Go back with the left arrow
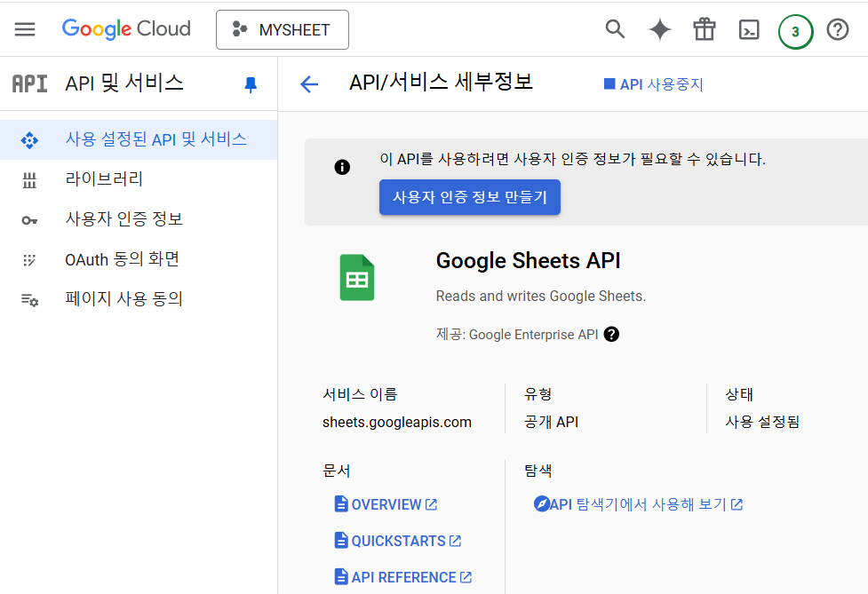The image size is (868, 594). tap(309, 84)
